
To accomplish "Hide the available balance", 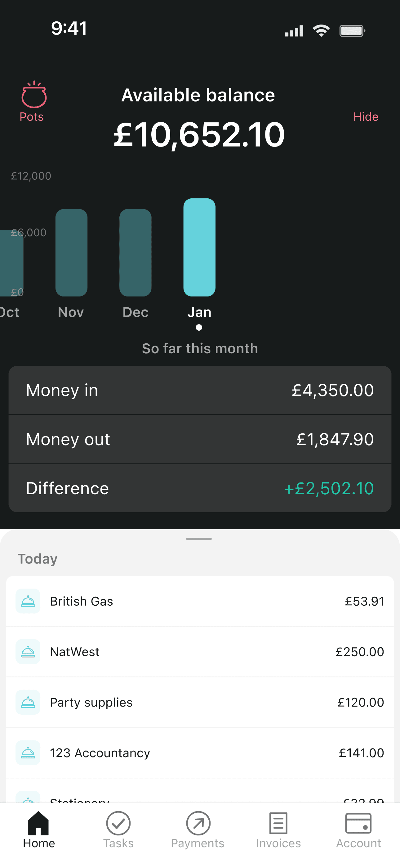I will tap(366, 117).
